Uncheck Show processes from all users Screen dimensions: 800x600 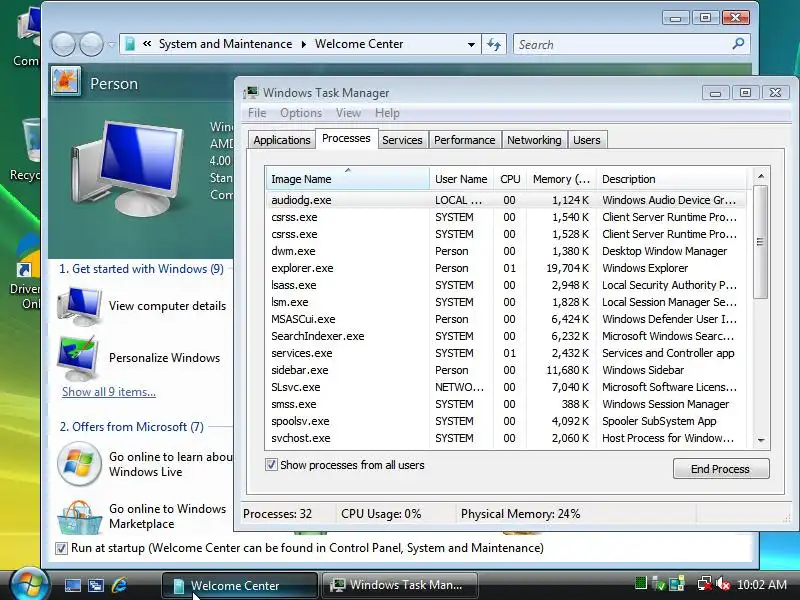pos(271,465)
